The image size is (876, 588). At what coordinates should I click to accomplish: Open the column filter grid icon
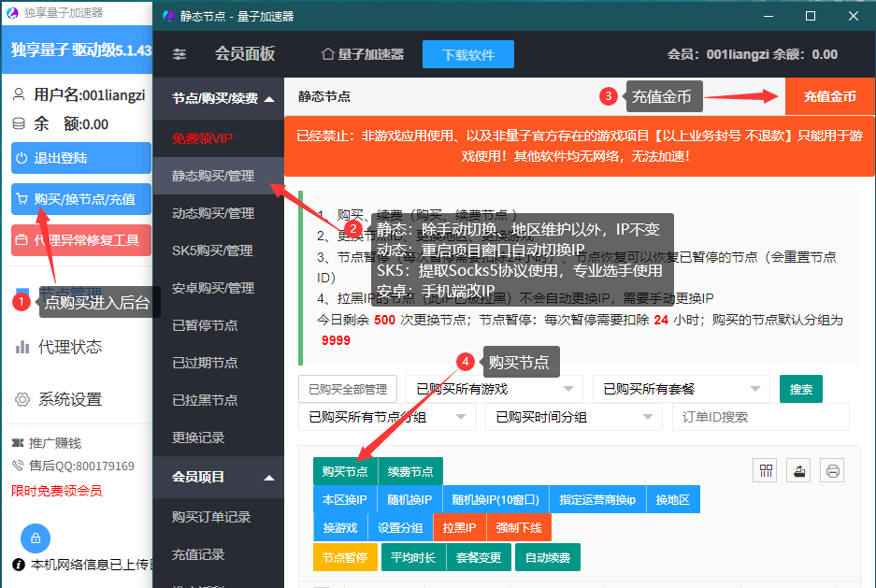pyautogui.click(x=766, y=471)
